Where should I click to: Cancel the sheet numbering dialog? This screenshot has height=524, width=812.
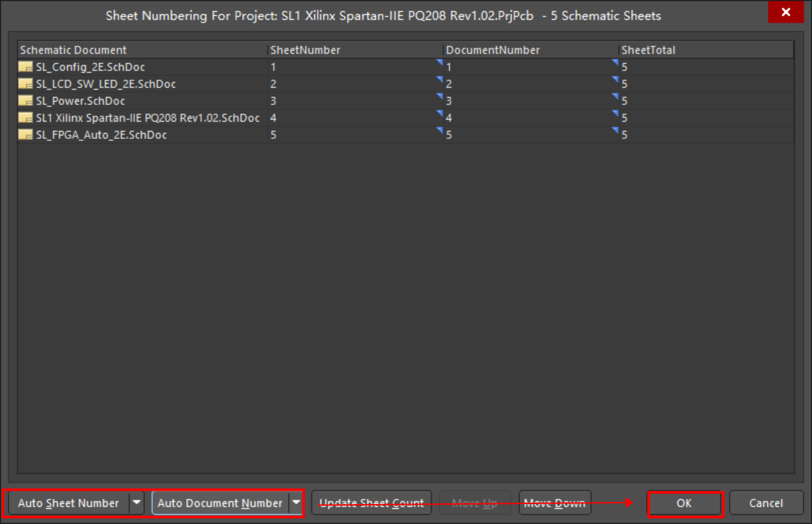(x=766, y=503)
